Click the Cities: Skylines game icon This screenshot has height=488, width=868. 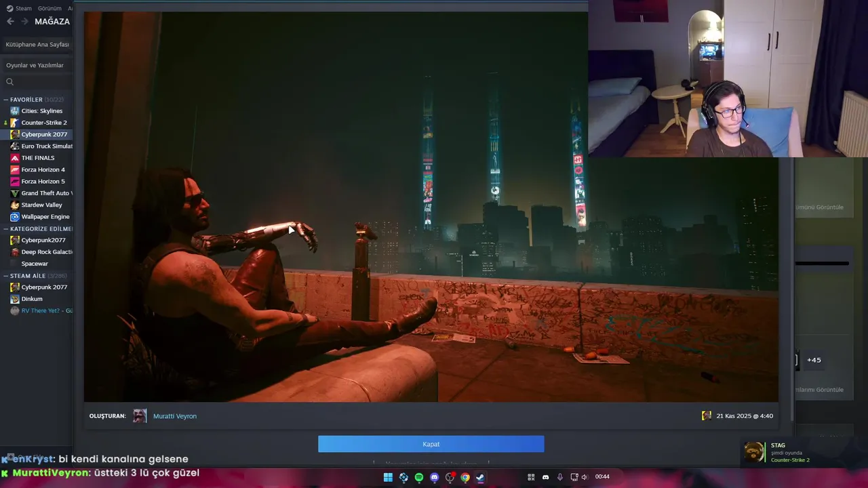pyautogui.click(x=15, y=111)
